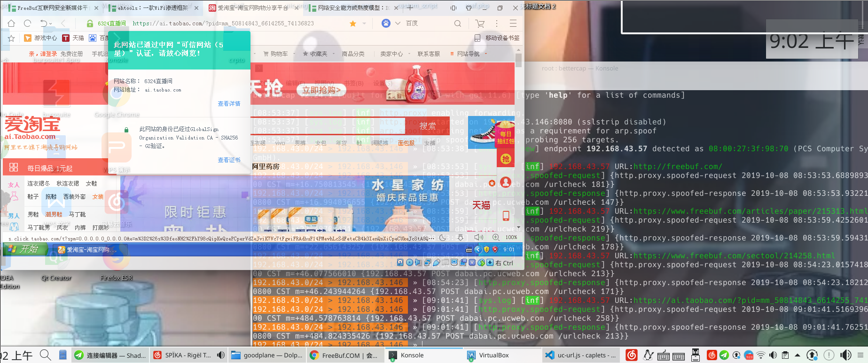The image size is (868, 363).
Task: Click the Baidu paw search engine icon
Action: click(x=386, y=23)
